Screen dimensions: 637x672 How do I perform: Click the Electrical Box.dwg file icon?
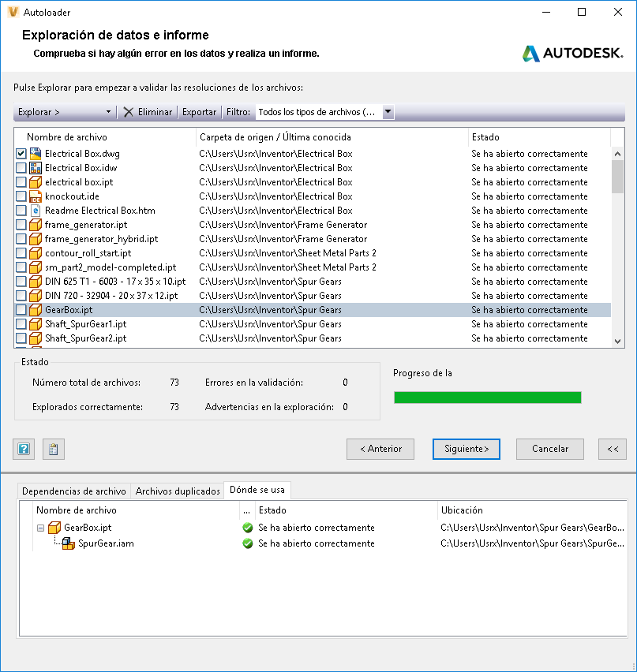[36, 154]
